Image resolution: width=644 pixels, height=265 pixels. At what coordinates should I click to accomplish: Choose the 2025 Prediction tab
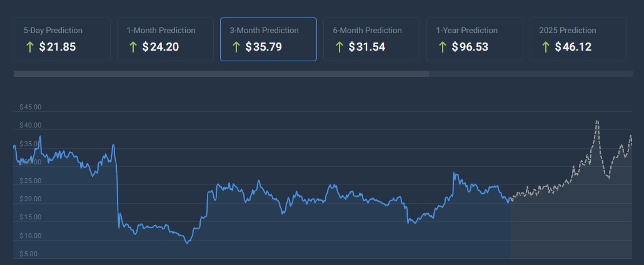(578, 39)
